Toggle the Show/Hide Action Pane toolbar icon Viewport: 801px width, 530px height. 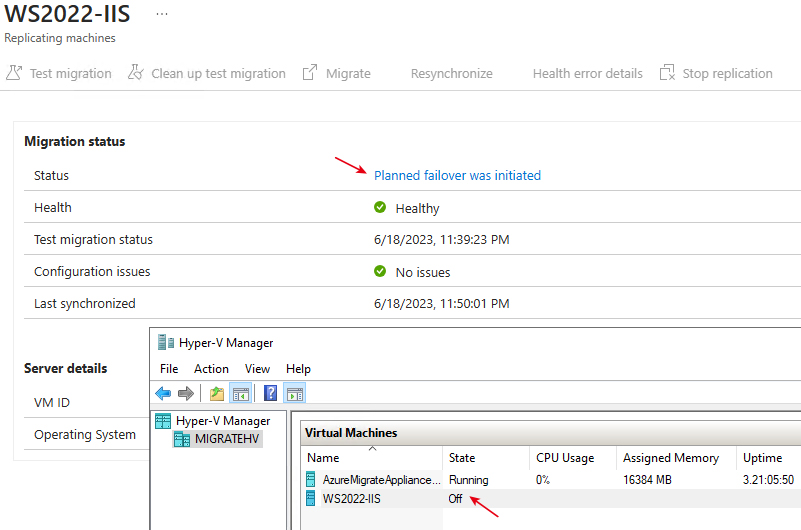click(295, 394)
